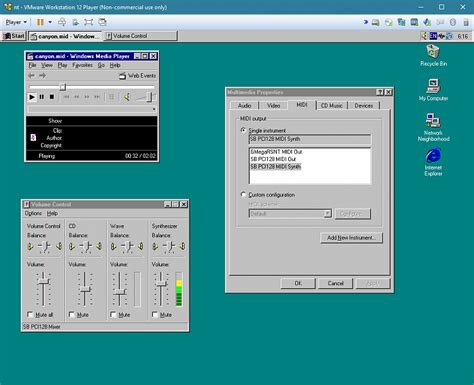Viewport: 474px width, 385px height.
Task: Click the Volume Control master volume slider
Action: pos(43,282)
